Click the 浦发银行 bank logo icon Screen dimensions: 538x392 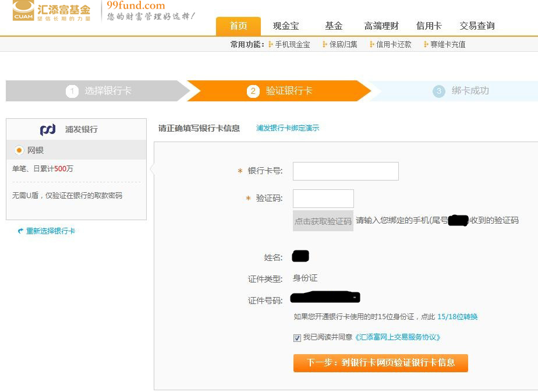48,129
